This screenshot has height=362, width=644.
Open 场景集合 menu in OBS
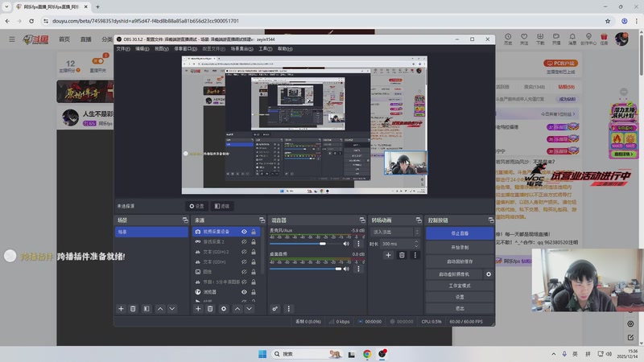point(242,49)
